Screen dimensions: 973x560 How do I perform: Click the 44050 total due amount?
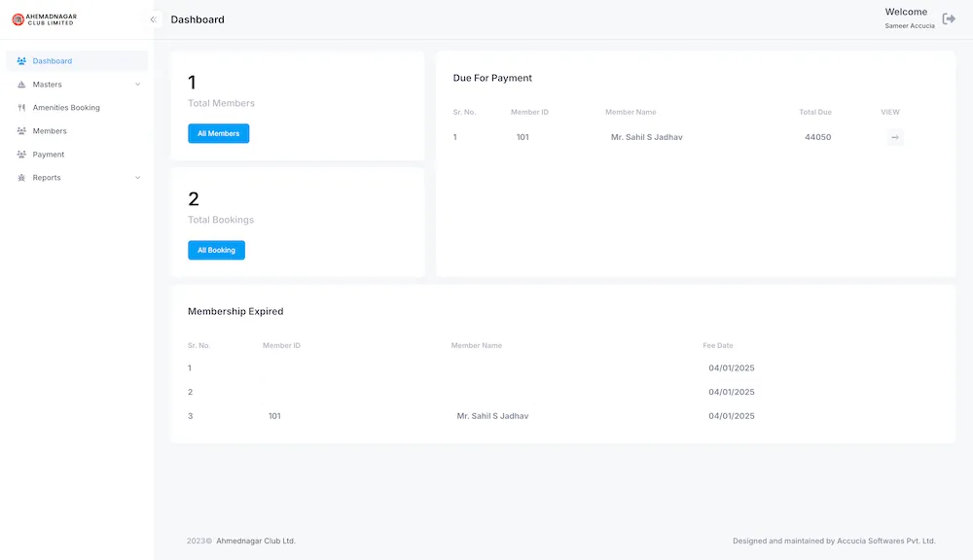818,137
